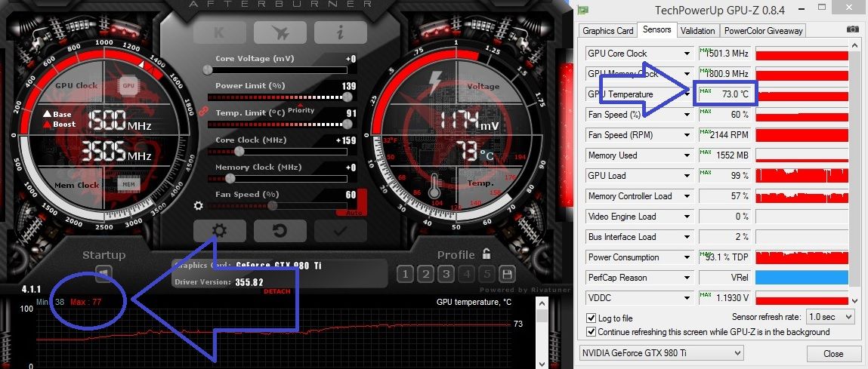
Task: Click the MEM chip icon in clock gauge
Action: pos(128,184)
